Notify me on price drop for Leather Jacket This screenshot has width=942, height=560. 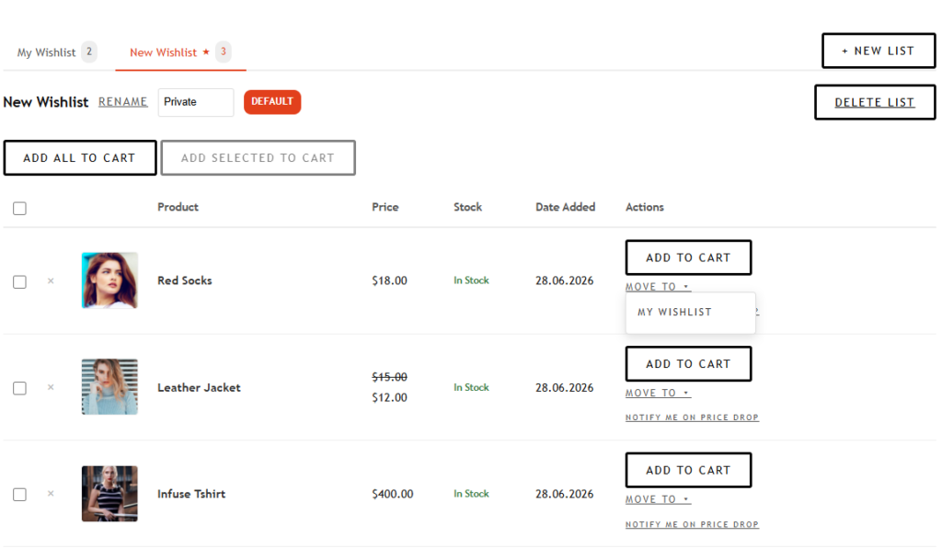click(x=692, y=417)
